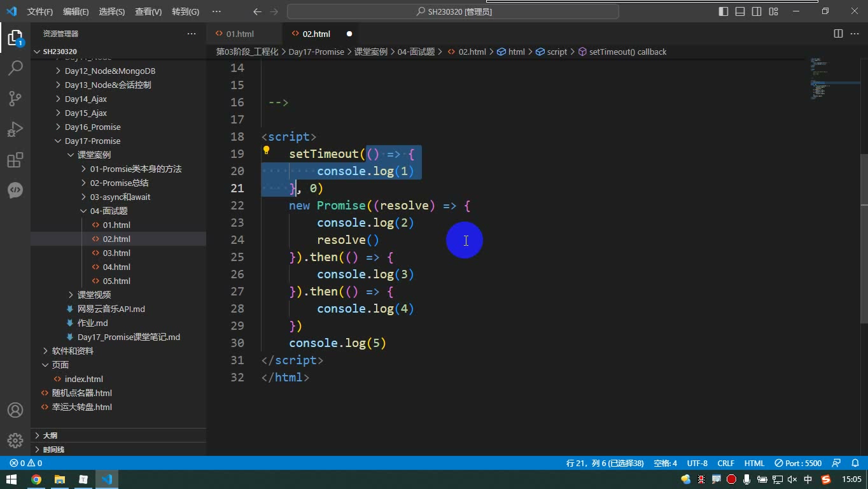The width and height of the screenshot is (868, 489).
Task: Open notifications bell in status bar
Action: [855, 463]
